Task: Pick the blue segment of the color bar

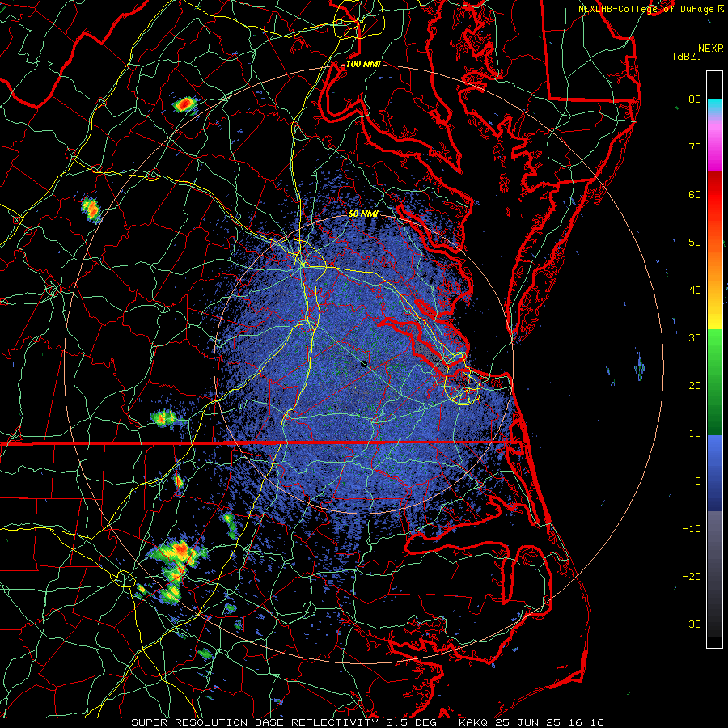Action: (714, 472)
